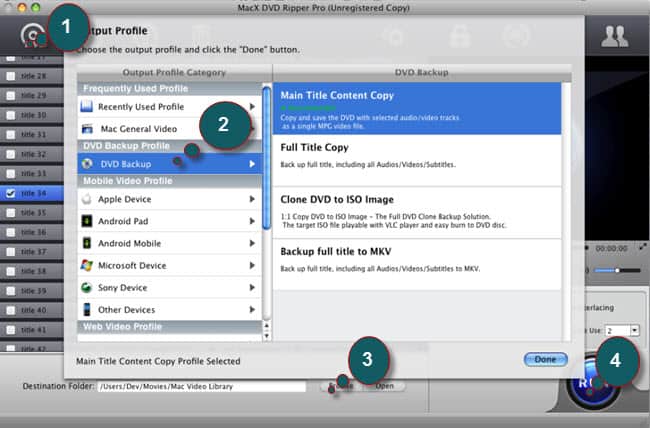The image size is (650, 428).
Task: Expand Sony Device submenu arrow
Action: click(252, 287)
